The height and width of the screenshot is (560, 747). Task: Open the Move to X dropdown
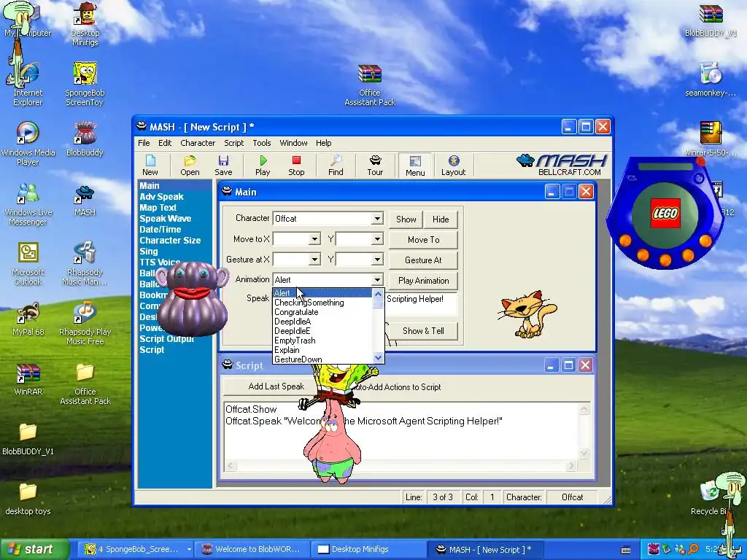314,239
